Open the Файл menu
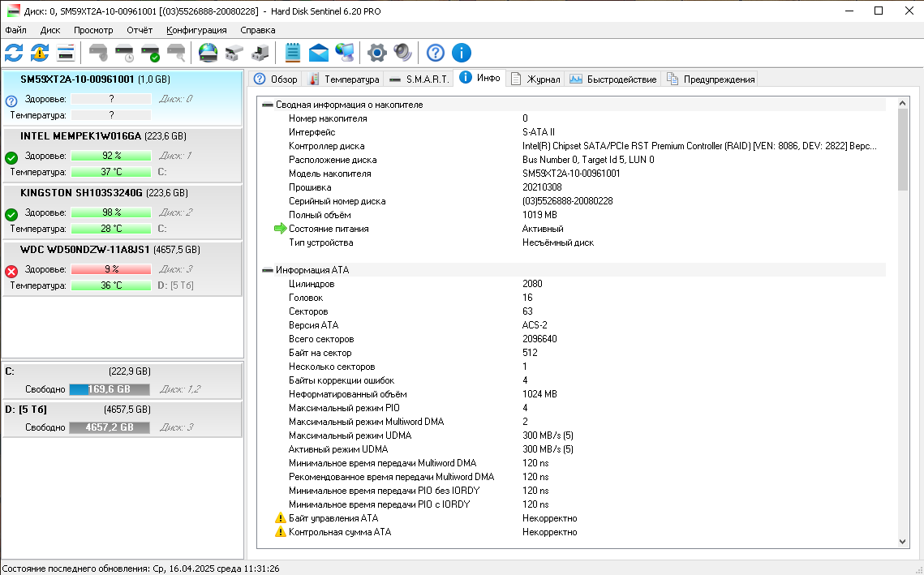The width and height of the screenshot is (924, 575). point(16,30)
